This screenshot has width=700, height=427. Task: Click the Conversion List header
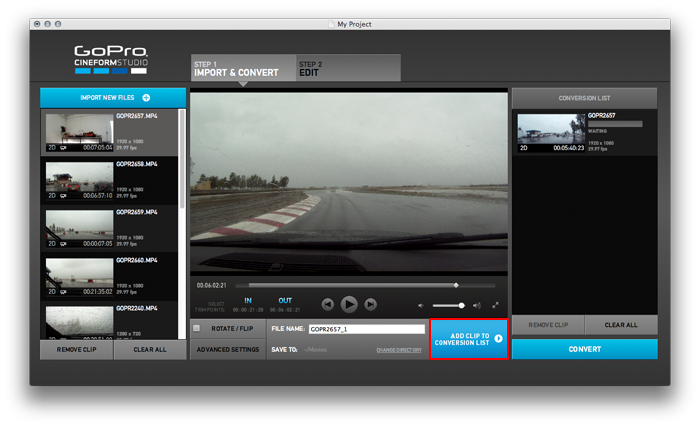(584, 98)
